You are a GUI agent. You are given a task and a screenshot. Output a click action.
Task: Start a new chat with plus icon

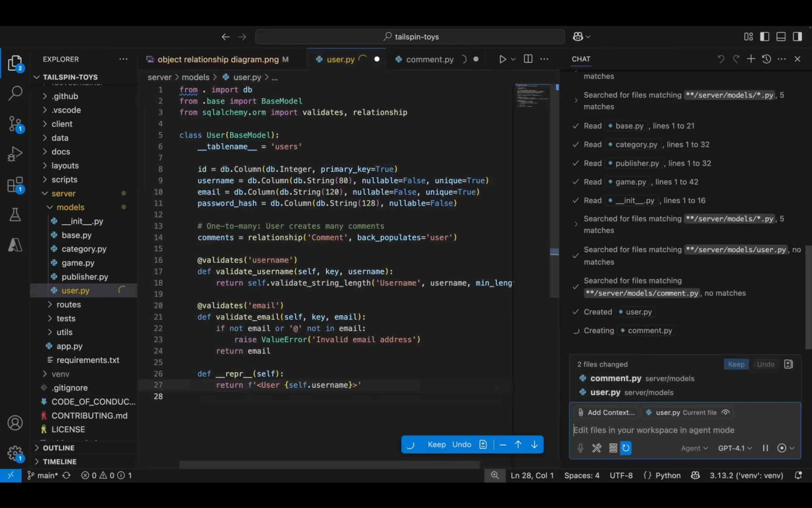coord(751,59)
